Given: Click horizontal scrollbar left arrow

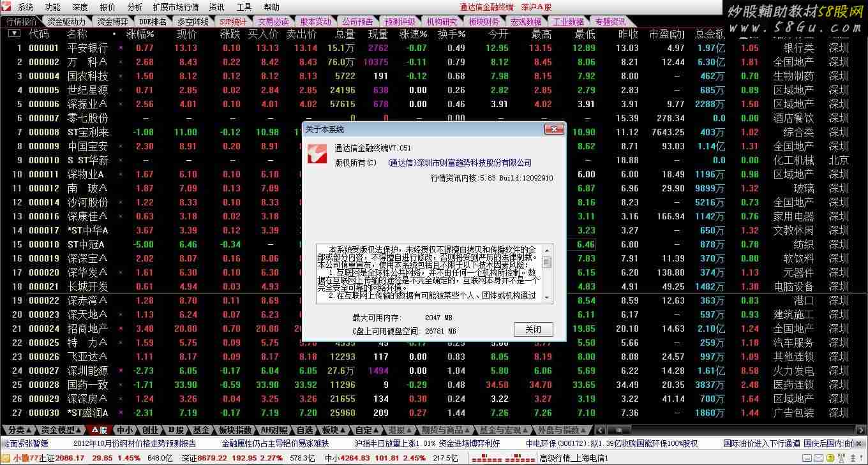Looking at the screenshot, I should (601, 430).
